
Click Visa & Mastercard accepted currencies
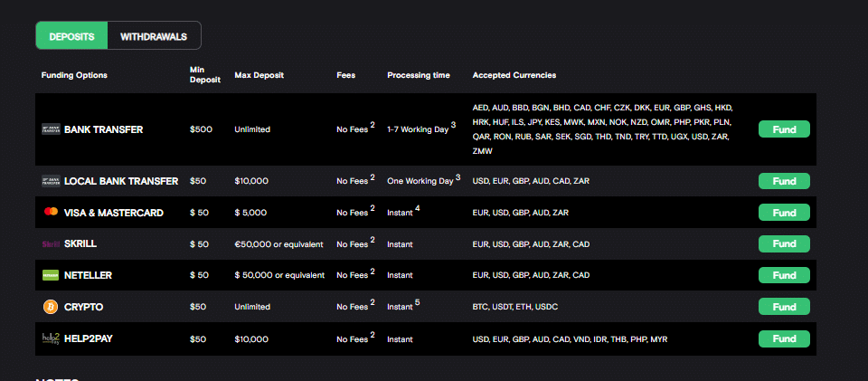(x=521, y=213)
